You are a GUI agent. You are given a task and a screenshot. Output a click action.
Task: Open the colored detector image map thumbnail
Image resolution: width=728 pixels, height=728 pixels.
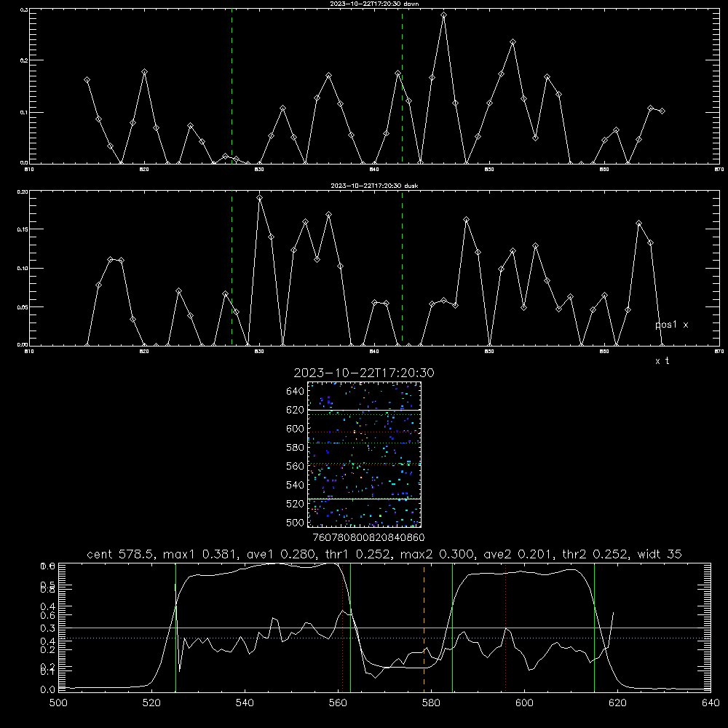pyautogui.click(x=364, y=454)
